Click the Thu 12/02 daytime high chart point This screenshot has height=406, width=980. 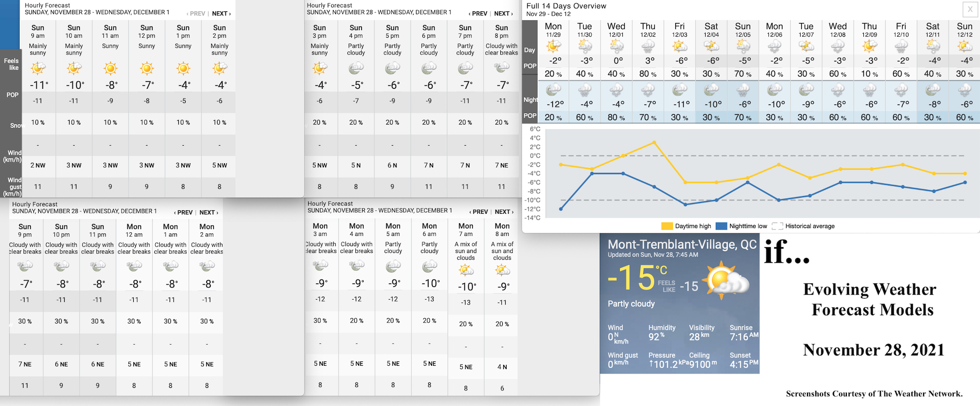point(654,143)
